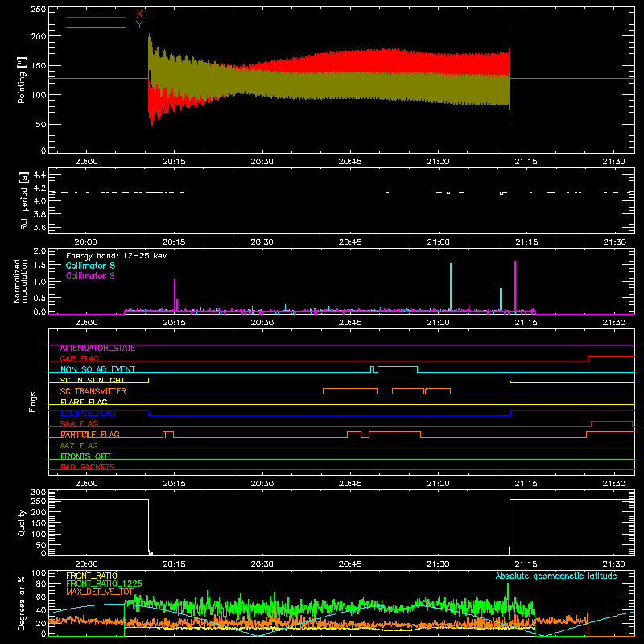644x644 pixels.
Task: Click the 250 tick label on Pointing axis
Action: (38, 10)
